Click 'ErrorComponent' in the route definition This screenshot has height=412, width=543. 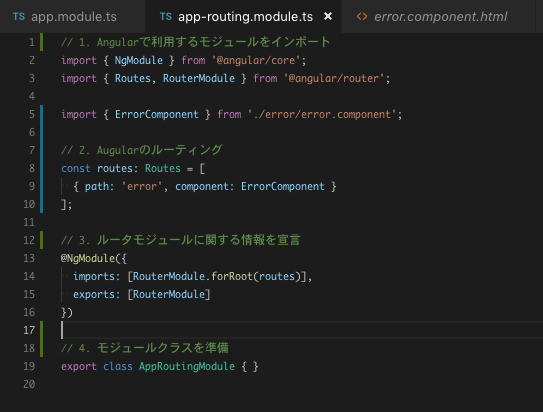coord(283,187)
